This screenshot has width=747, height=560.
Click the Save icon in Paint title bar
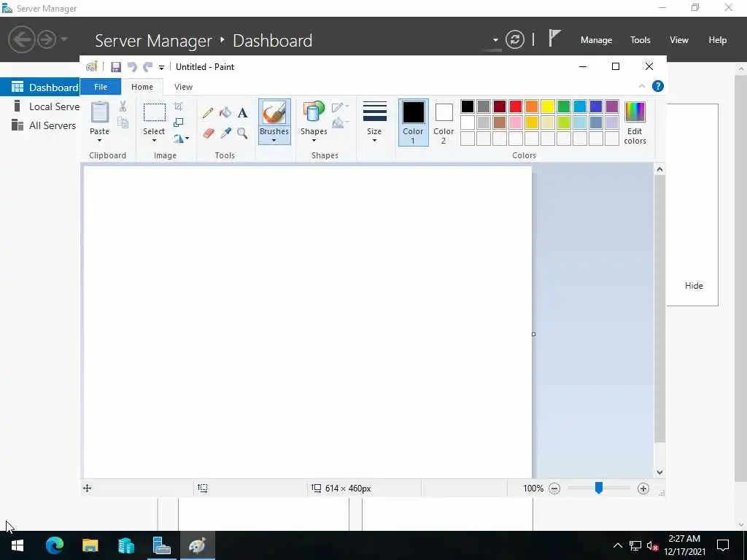(116, 66)
